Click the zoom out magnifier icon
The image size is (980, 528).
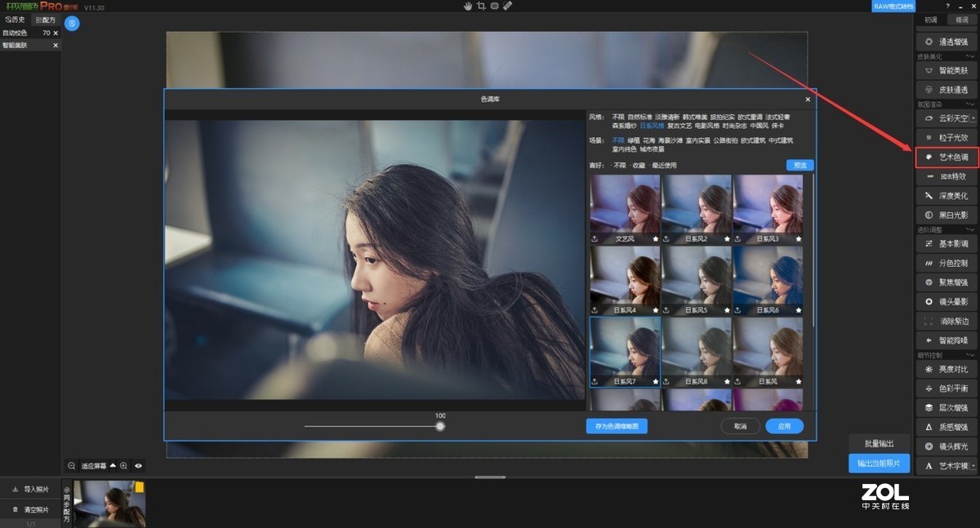72,466
